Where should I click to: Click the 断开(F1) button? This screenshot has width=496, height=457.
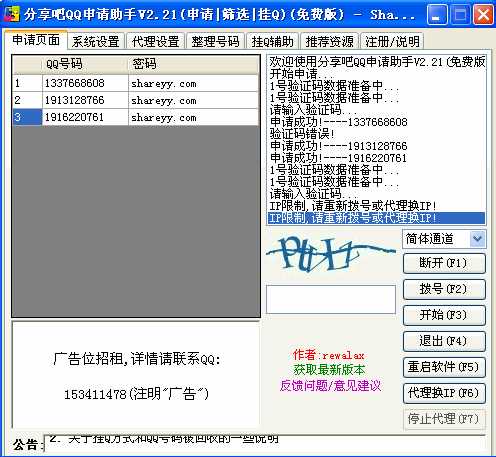tap(444, 263)
